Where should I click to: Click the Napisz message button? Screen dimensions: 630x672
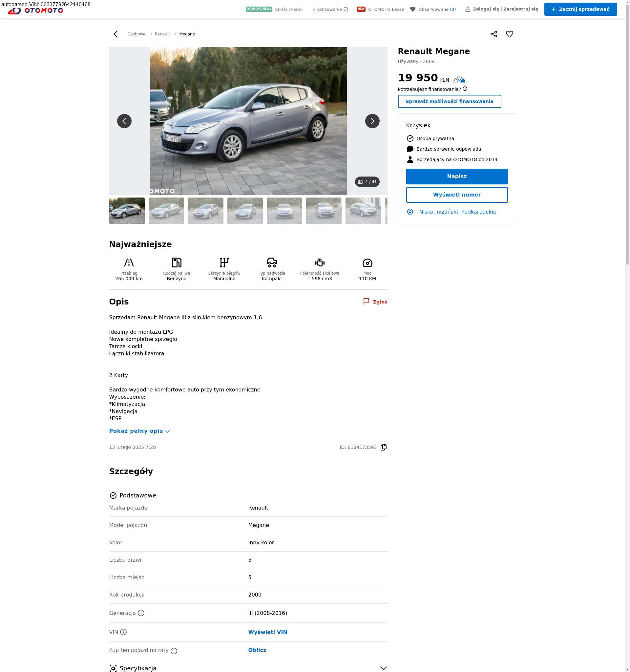[457, 177]
